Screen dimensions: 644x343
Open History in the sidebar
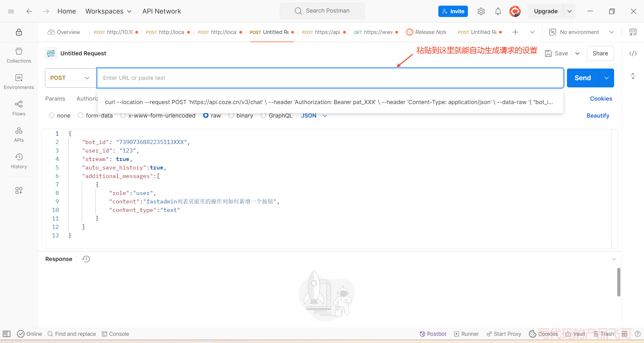tap(19, 161)
